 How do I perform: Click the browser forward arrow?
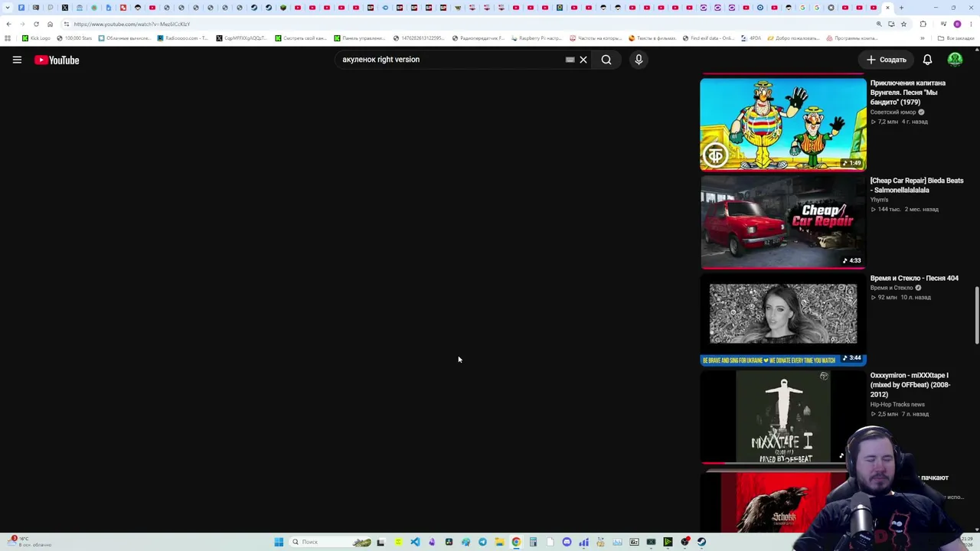point(22,24)
